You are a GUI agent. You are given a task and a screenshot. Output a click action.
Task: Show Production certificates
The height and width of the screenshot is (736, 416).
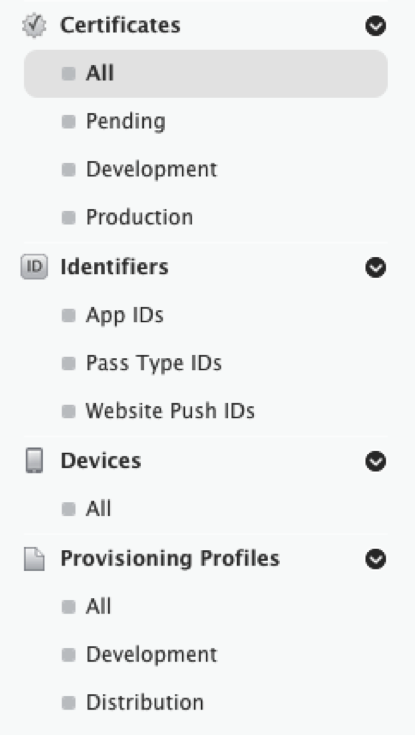click(139, 217)
